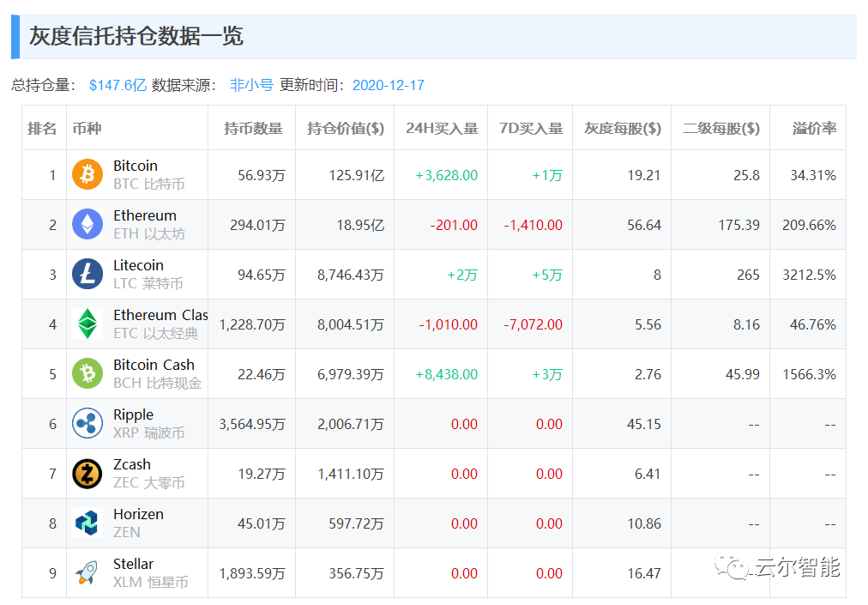Screen dimensions: 868x605
Task: Click the Ethereum diamond logo icon
Action: [x=87, y=225]
